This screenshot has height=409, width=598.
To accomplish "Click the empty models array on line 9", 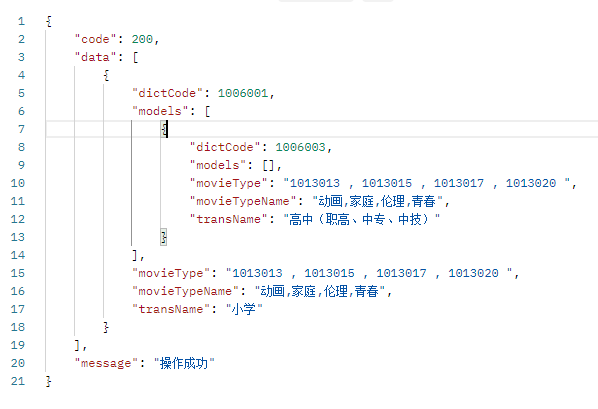I will (x=268, y=165).
